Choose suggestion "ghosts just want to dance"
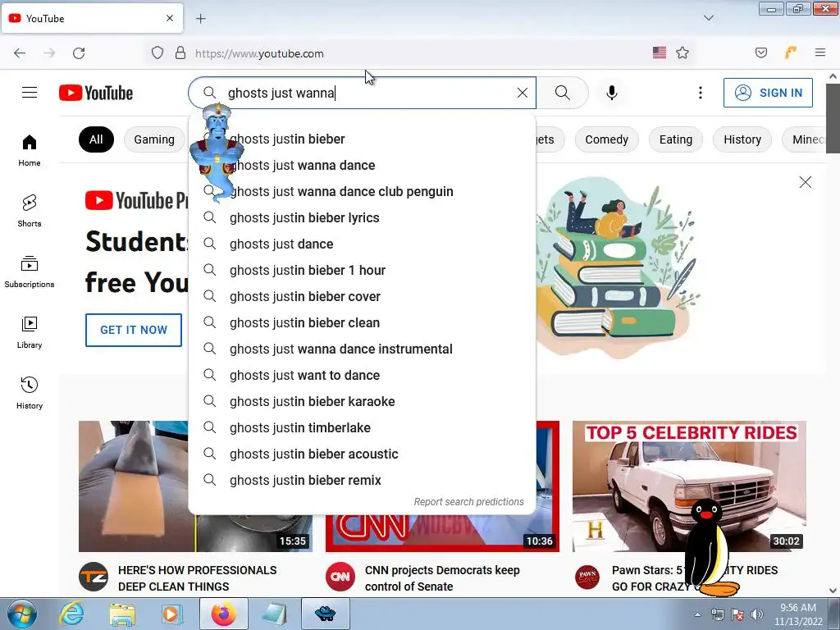The image size is (840, 630). point(362,375)
